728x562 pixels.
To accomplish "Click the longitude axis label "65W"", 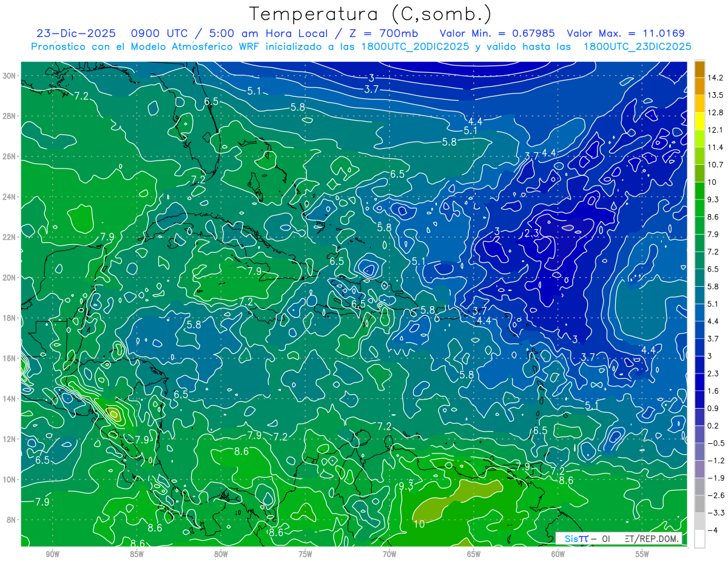I will coord(474,554).
